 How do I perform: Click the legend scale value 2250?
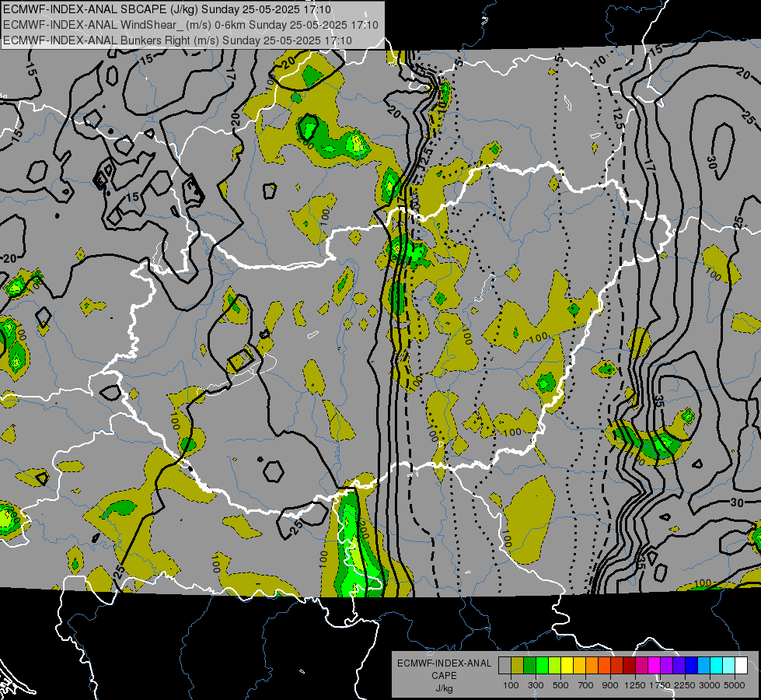click(x=685, y=685)
